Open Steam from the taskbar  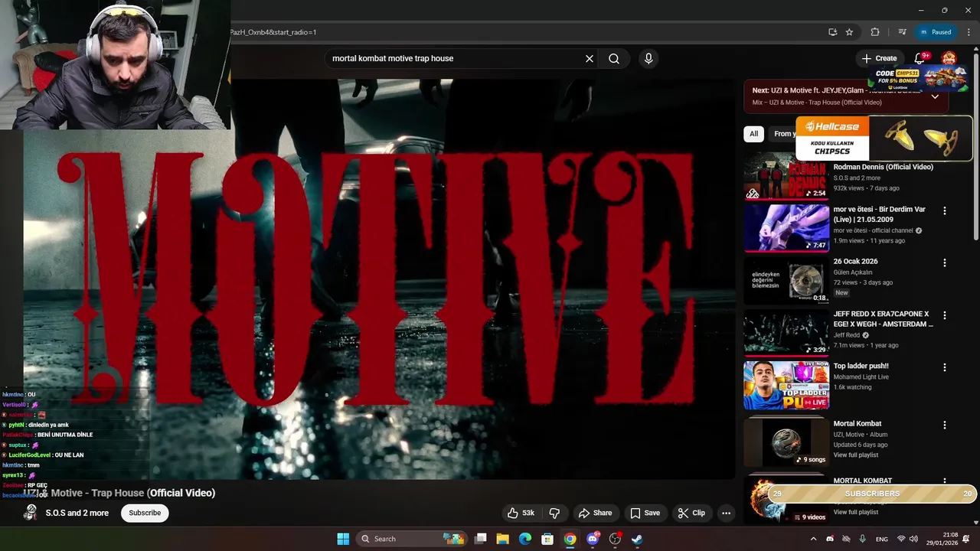point(637,539)
